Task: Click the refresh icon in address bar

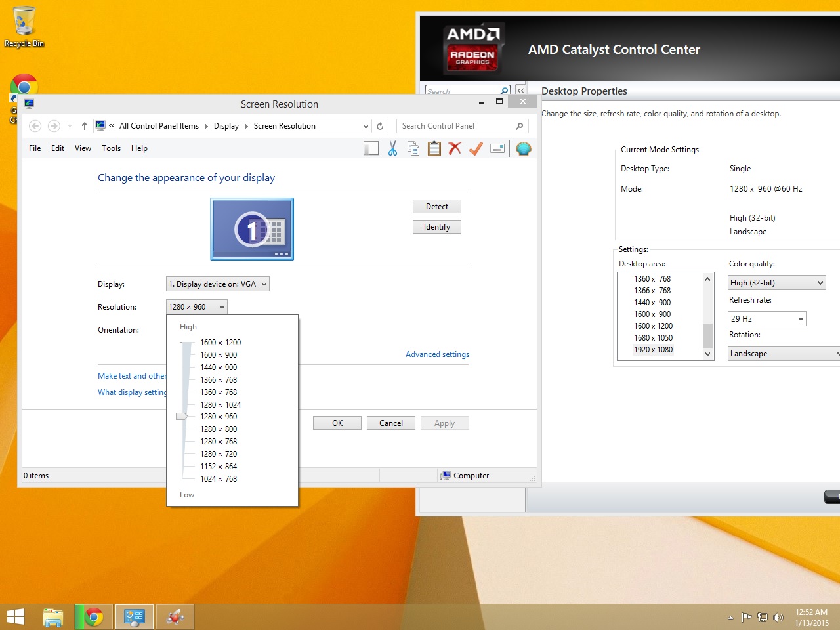Action: click(x=380, y=126)
